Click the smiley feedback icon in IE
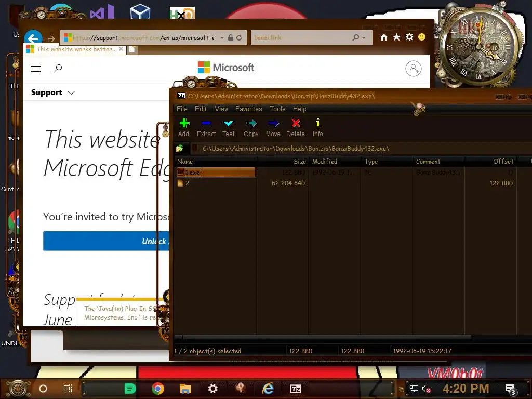Screen dimensions: 532x399 pos(422,37)
